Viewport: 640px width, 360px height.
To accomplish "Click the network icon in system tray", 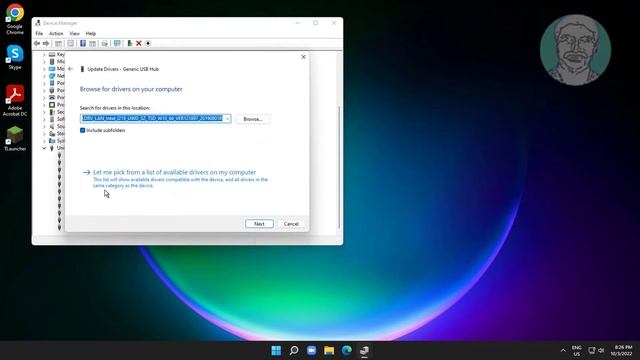I will pyautogui.click(x=591, y=350).
